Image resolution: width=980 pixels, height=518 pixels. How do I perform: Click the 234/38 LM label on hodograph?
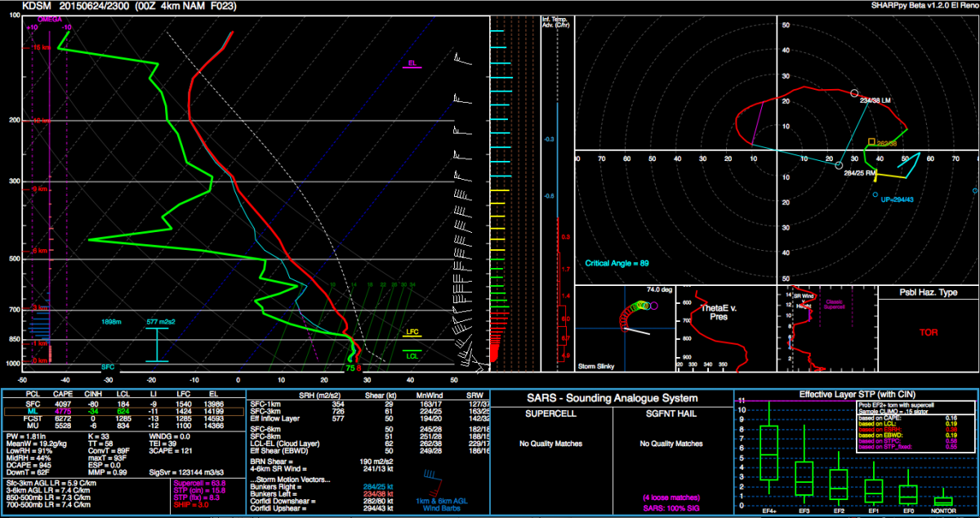[874, 100]
